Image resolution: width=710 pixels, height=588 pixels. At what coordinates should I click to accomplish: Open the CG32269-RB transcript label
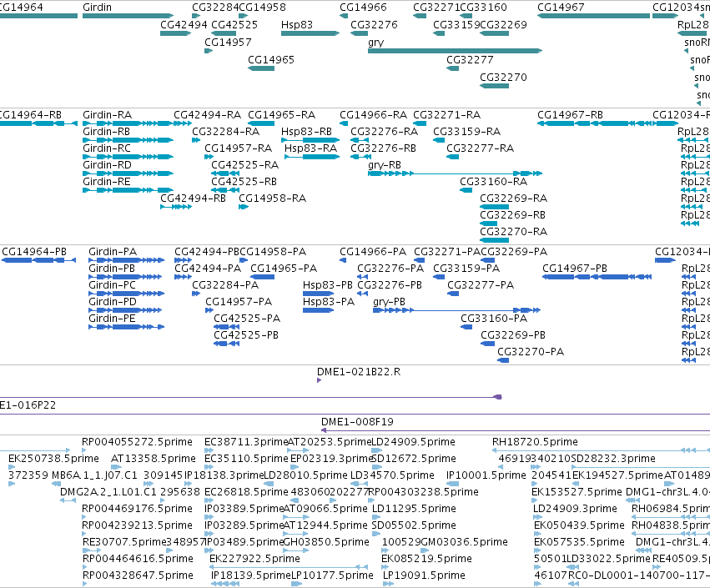pyautogui.click(x=512, y=215)
